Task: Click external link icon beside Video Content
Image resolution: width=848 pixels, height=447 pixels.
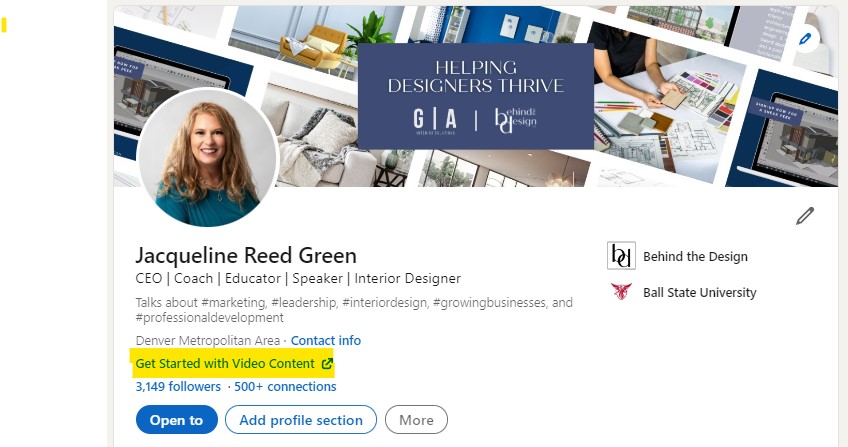Action: tap(327, 364)
